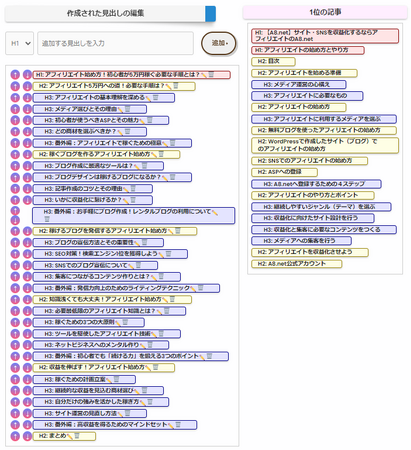The height and width of the screenshot is (450, 411).
Task: Select the 1位の記事 panel header
Action: coord(325,12)
